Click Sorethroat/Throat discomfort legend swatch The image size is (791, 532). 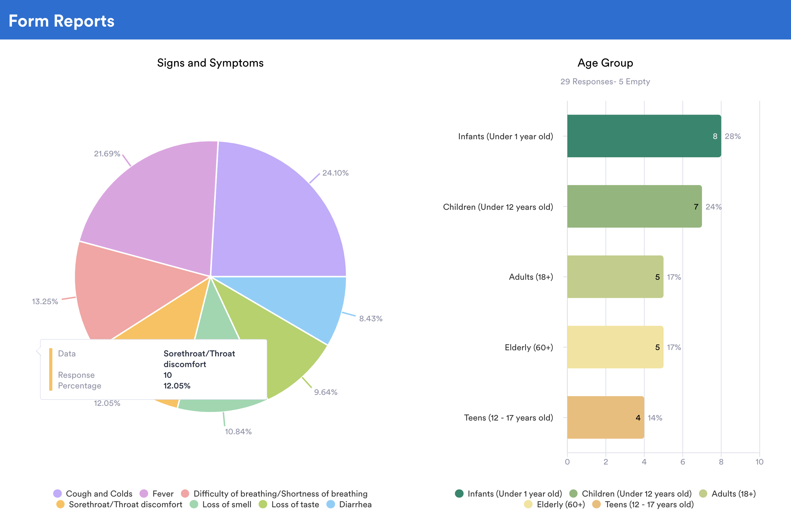click(x=61, y=505)
